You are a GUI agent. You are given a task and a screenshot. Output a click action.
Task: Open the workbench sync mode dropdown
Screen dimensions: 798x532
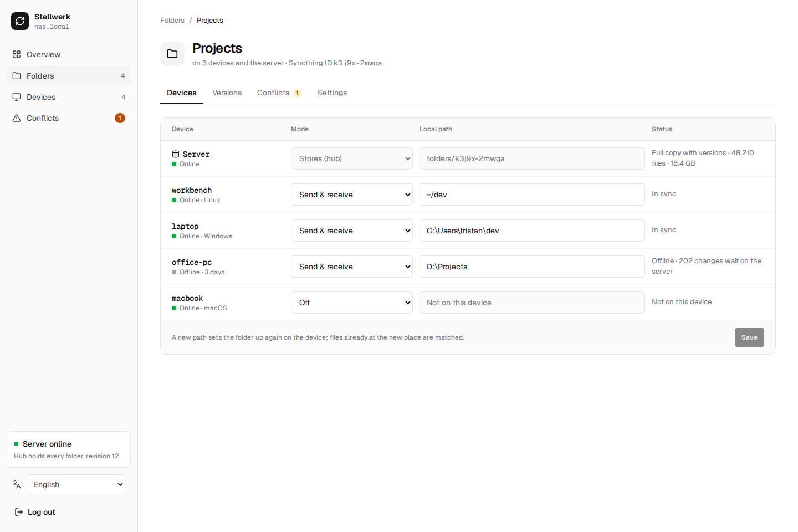(352, 195)
